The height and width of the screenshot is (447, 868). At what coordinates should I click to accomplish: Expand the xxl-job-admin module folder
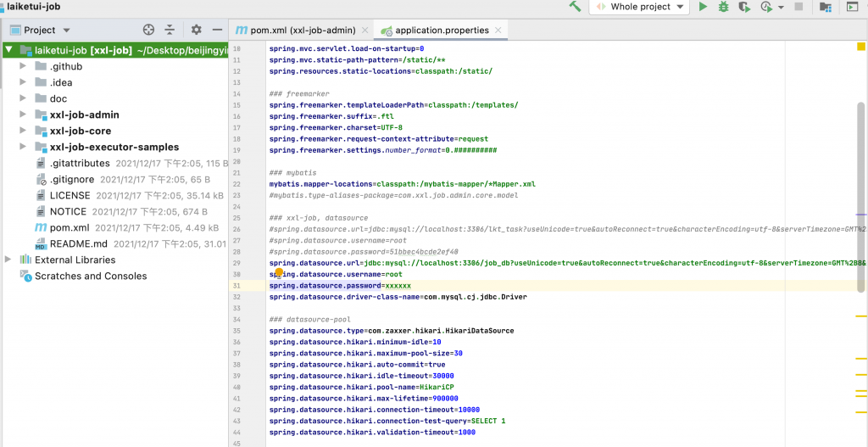click(23, 115)
